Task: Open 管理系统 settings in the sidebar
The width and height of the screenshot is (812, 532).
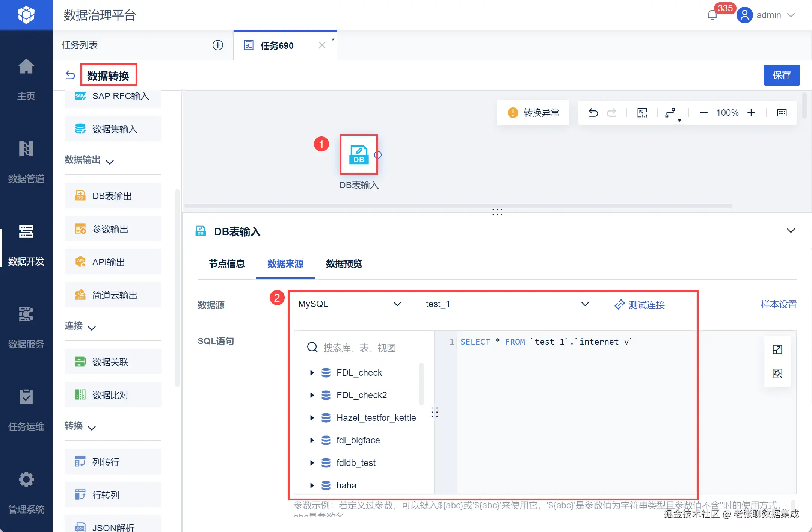Action: [x=26, y=493]
